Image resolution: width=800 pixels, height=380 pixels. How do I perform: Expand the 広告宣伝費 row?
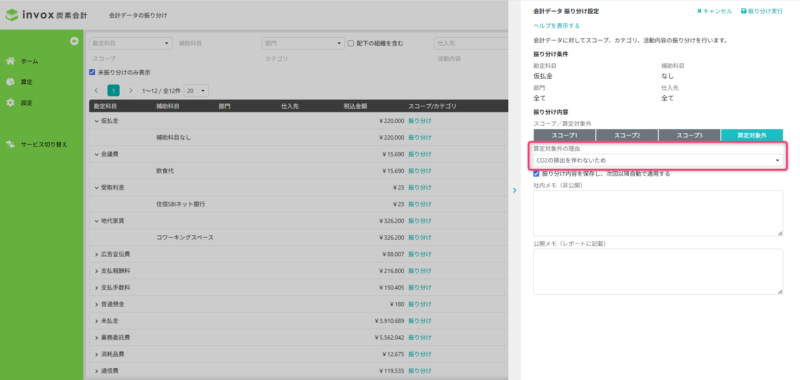click(x=97, y=254)
